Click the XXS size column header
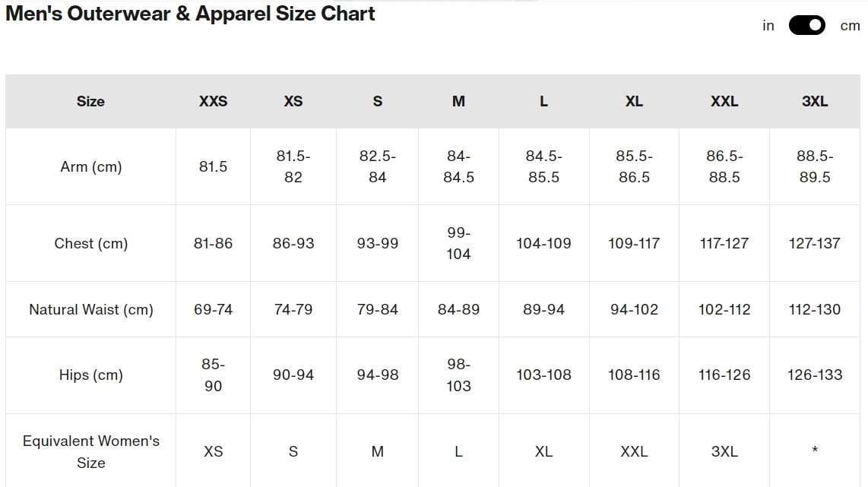The image size is (868, 487). point(213,101)
